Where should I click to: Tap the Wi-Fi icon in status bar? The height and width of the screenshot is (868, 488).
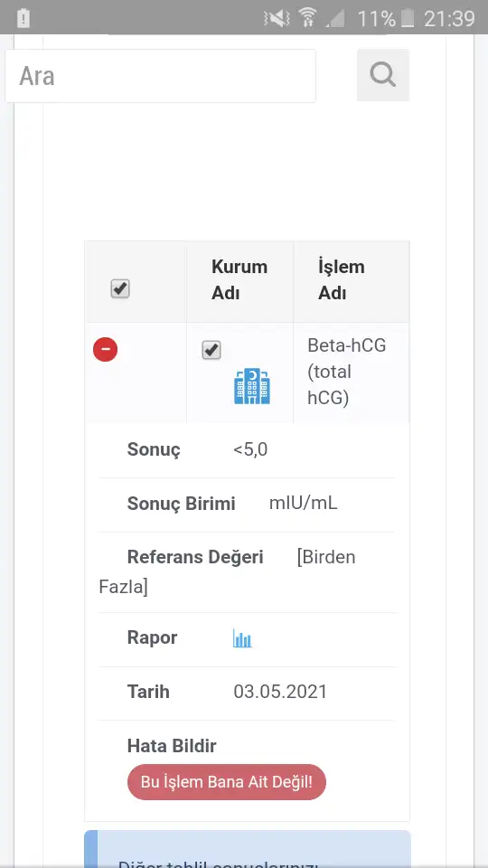[x=307, y=18]
